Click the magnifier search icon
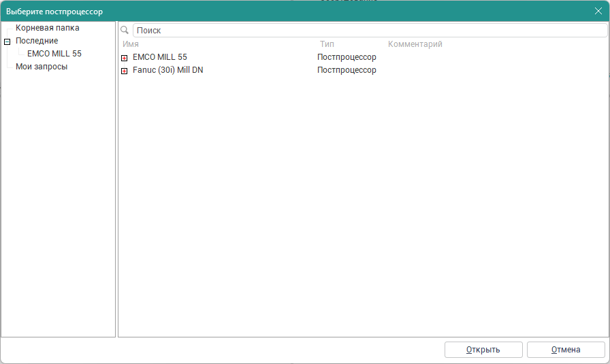The image size is (610, 364). [x=125, y=31]
